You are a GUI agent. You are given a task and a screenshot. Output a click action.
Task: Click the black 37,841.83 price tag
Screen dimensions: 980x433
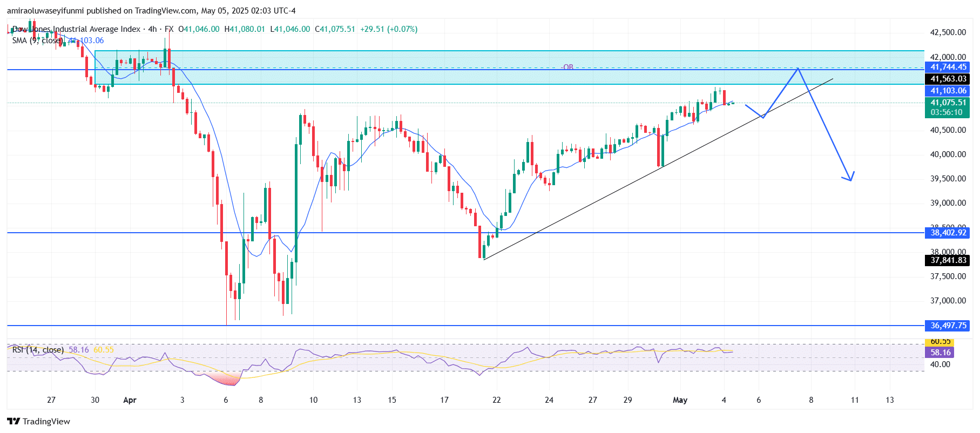coord(948,260)
